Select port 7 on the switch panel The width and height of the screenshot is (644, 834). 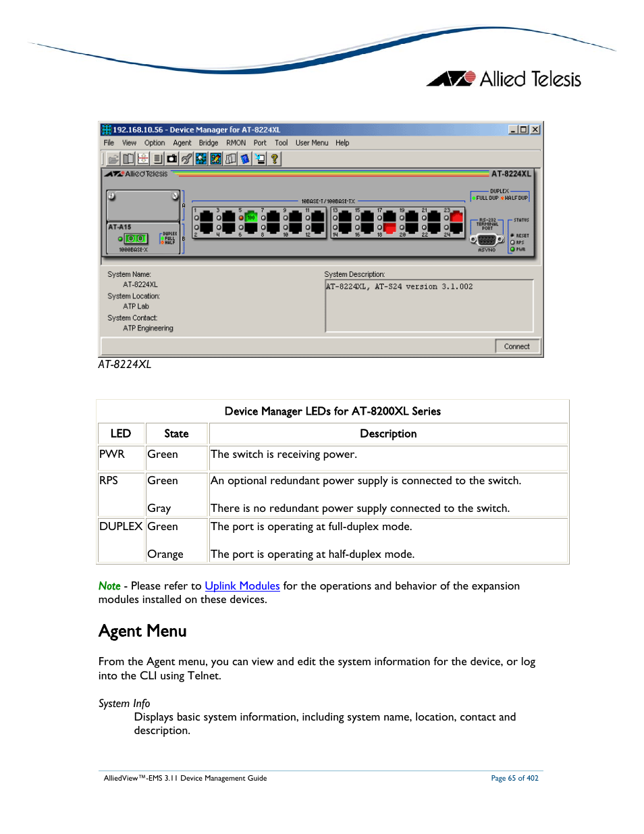273,217
